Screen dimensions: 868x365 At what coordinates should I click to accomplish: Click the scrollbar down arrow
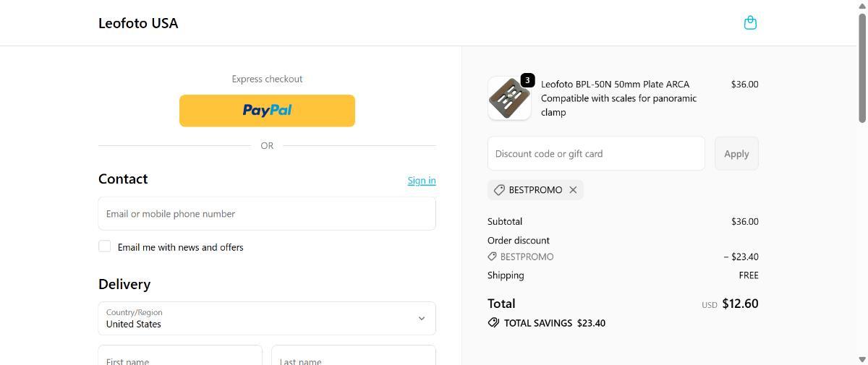(x=862, y=359)
